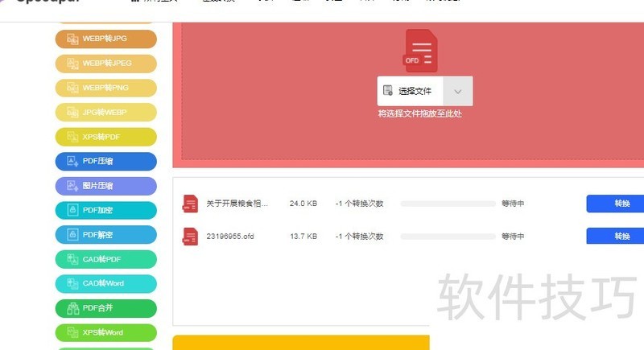Select the JPG转WEBP tool
Image resolution: width=644 pixels, height=350 pixels.
(x=106, y=113)
